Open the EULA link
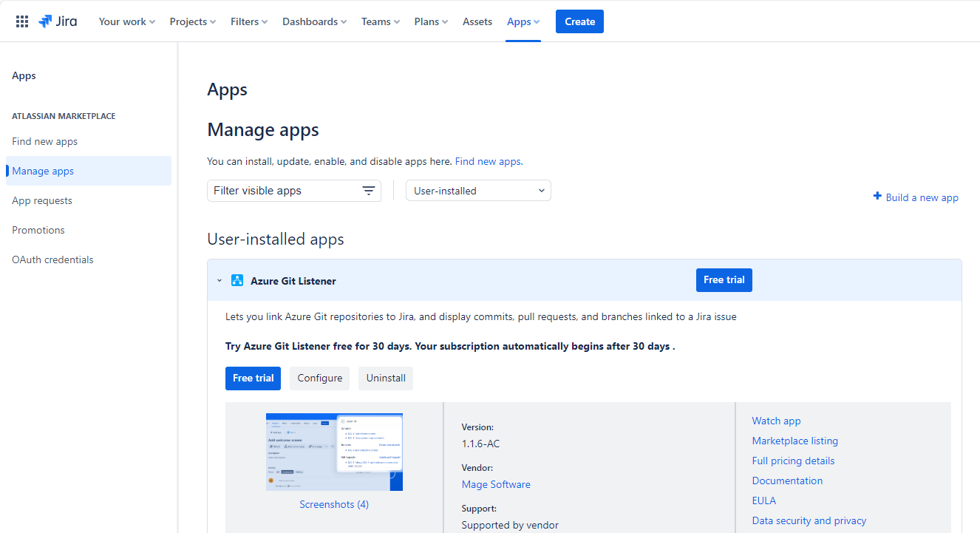This screenshot has width=980, height=533. click(764, 500)
